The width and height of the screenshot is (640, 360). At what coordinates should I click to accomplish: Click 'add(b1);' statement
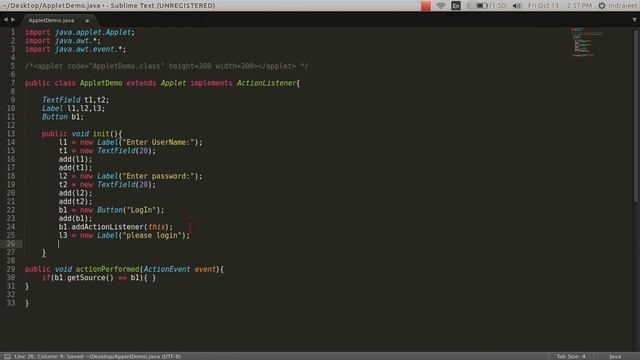(x=76, y=219)
